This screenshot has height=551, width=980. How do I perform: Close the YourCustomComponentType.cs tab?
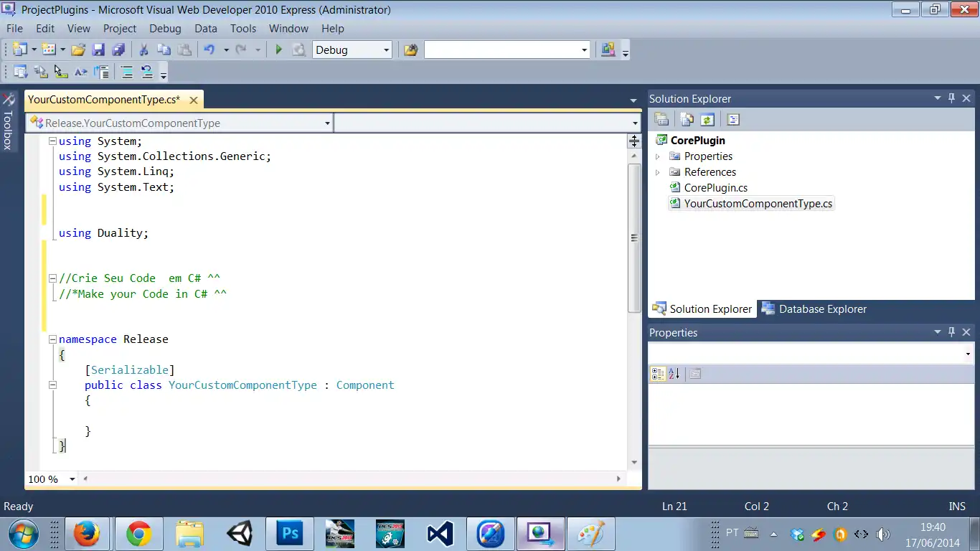(192, 100)
